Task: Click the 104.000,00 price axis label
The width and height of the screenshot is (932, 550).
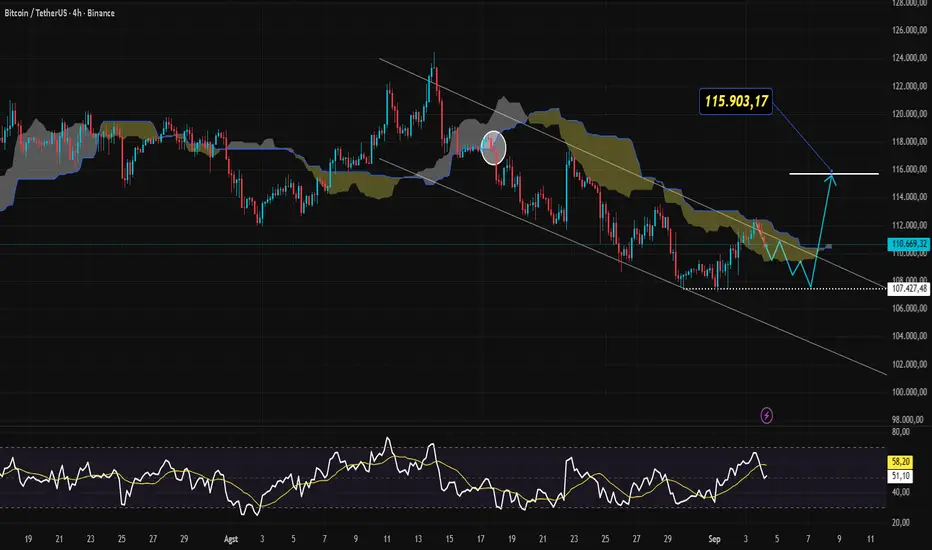Action: [909, 336]
